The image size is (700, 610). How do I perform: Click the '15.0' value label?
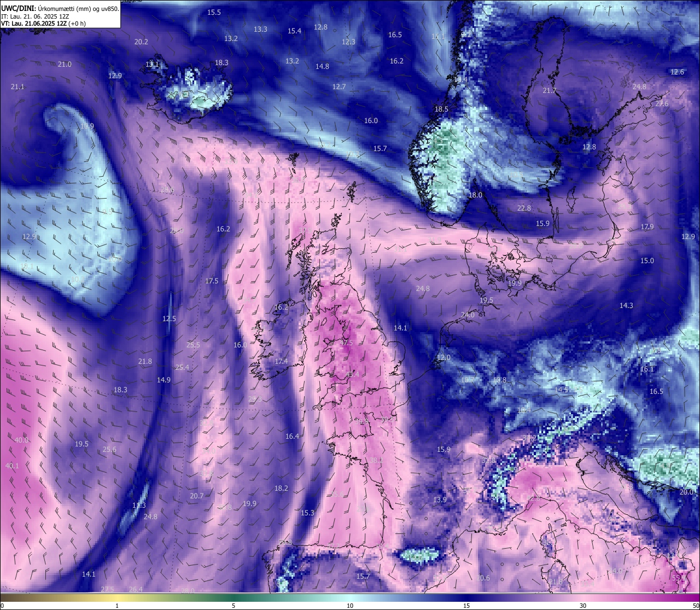647,260
